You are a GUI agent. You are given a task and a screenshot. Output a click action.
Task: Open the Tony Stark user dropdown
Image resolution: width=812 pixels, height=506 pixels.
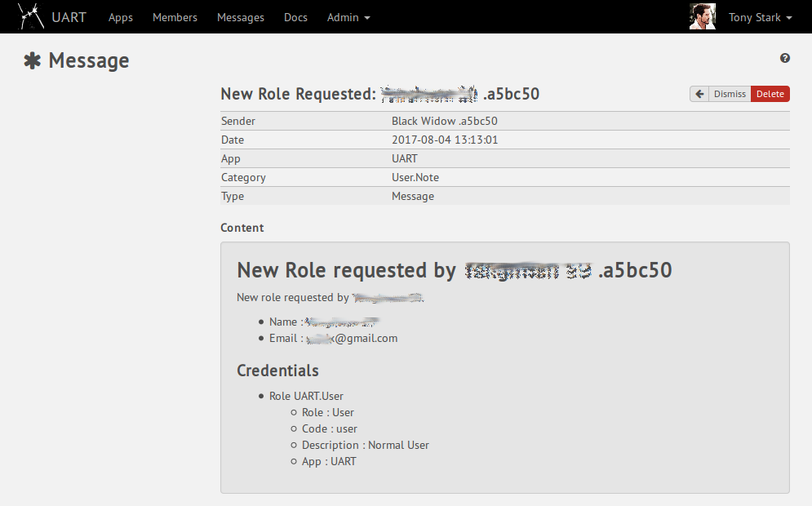[x=760, y=17]
